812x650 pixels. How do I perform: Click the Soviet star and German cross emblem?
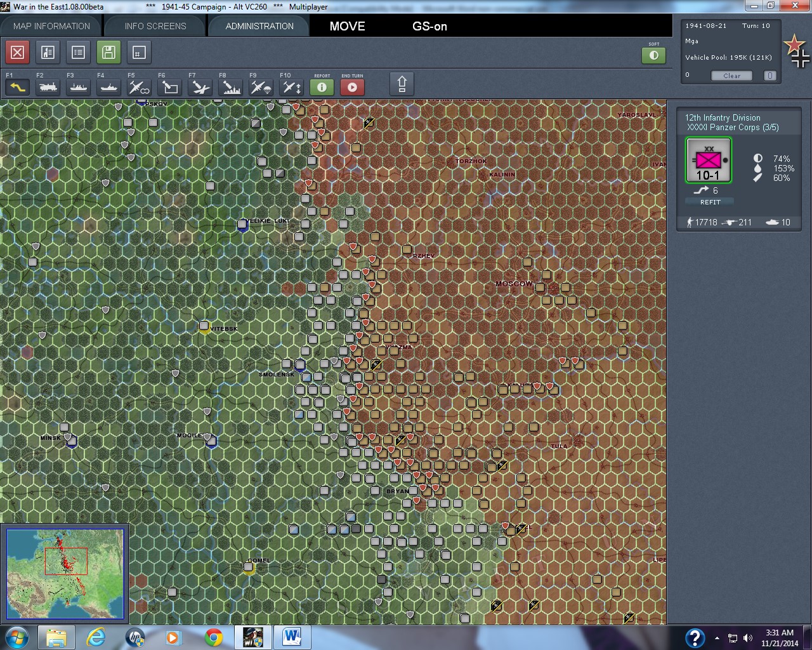(x=797, y=51)
